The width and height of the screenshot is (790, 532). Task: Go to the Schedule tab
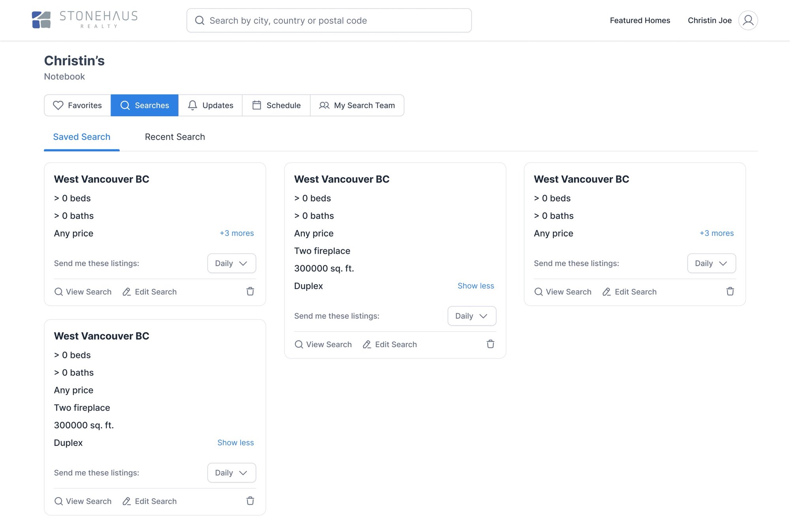click(276, 105)
